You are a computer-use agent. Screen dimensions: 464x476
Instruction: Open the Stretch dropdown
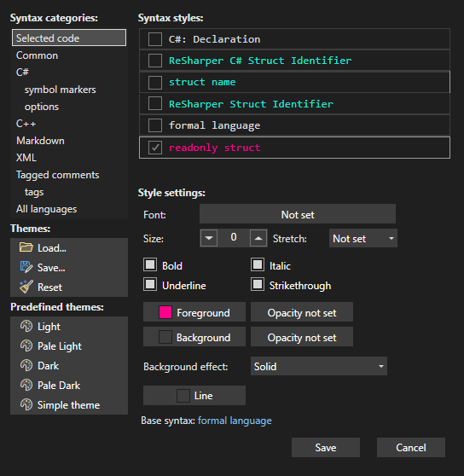363,238
